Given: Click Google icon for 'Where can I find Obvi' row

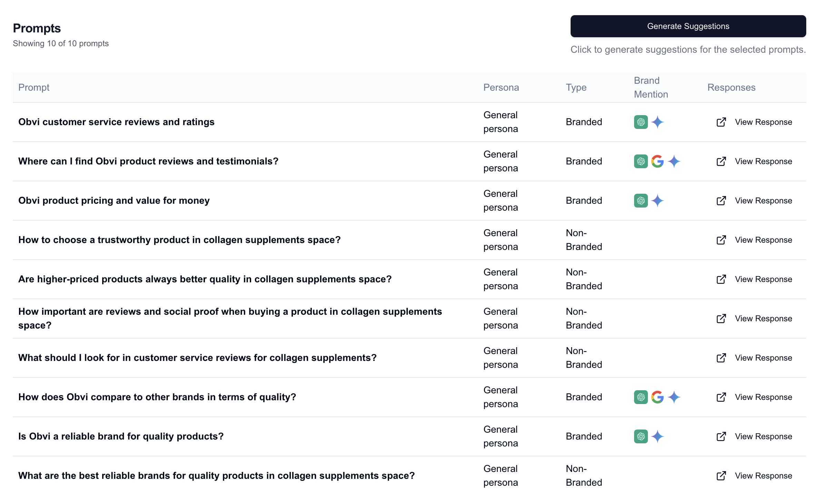Looking at the screenshot, I should [x=658, y=161].
